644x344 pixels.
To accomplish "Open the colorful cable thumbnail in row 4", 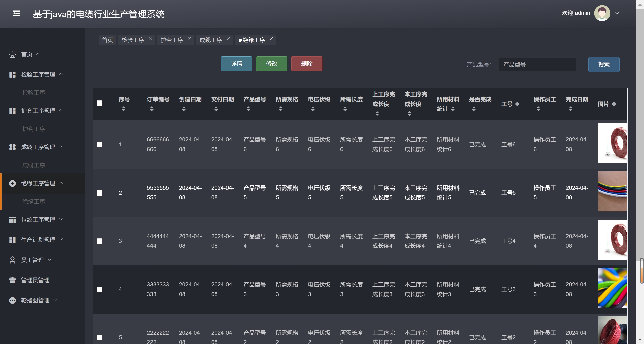I will click(x=613, y=288).
